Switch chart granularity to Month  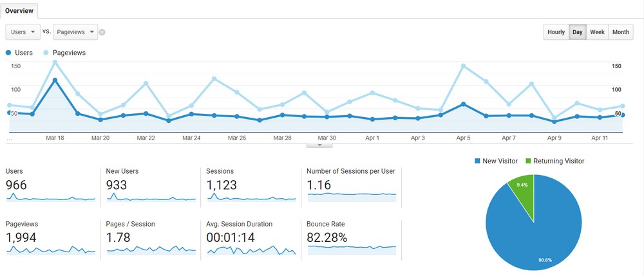(621, 32)
